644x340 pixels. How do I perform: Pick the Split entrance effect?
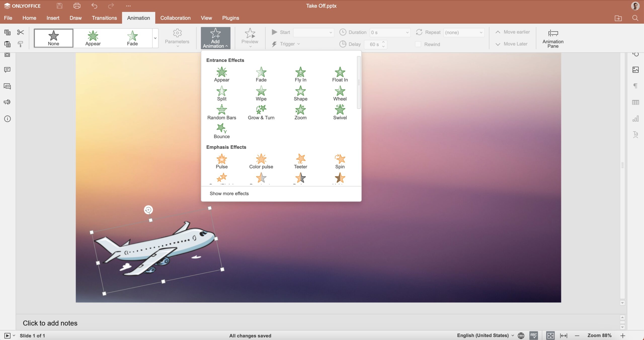click(222, 93)
